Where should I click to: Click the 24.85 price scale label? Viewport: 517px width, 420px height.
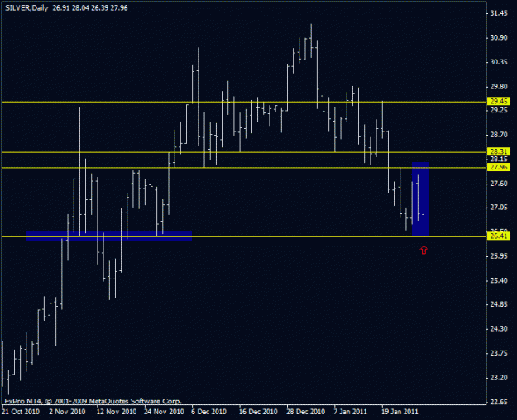pyautogui.click(x=499, y=304)
